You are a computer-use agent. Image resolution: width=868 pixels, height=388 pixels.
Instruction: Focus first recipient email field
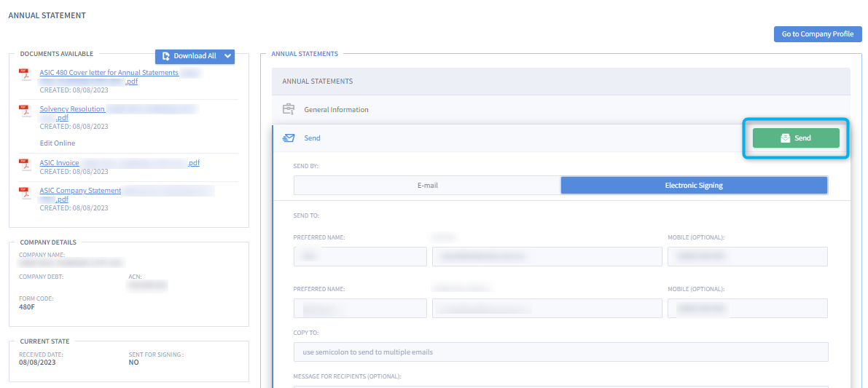547,256
